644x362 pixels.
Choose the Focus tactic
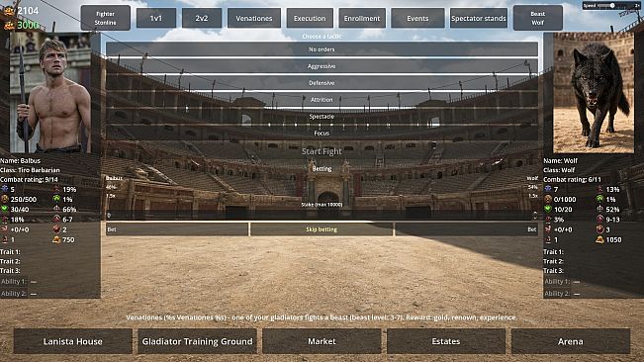click(322, 133)
